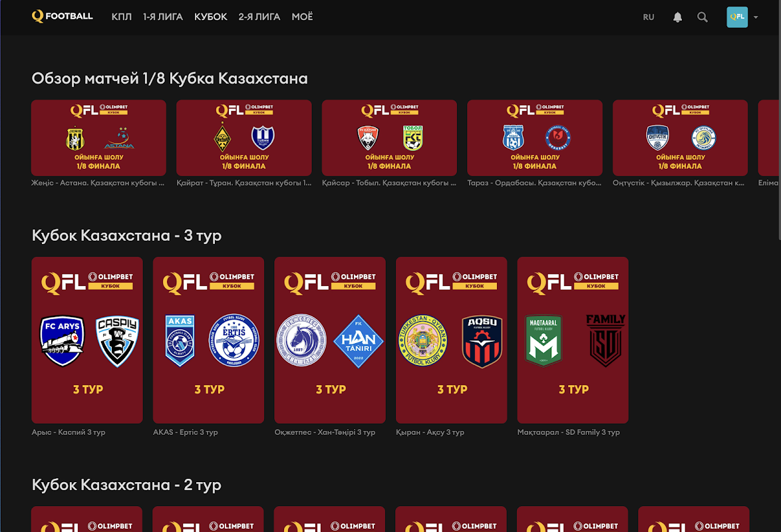
Task: Click the Han Tañiri diamond crest
Action: [358, 341]
